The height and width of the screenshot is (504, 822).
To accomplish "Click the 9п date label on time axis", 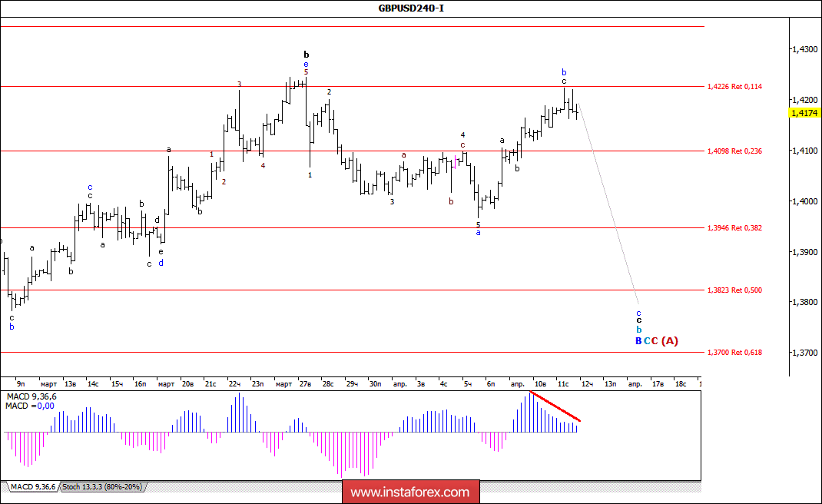I will tap(21, 384).
